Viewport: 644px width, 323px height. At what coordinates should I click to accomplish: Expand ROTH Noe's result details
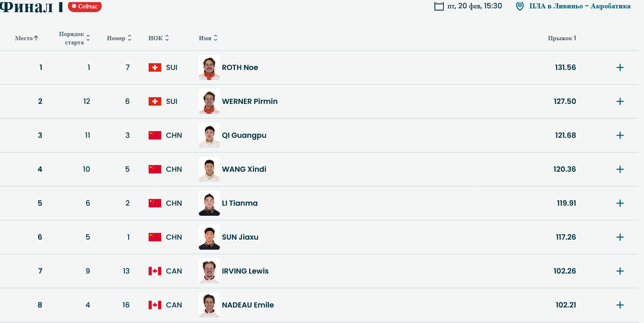point(620,67)
